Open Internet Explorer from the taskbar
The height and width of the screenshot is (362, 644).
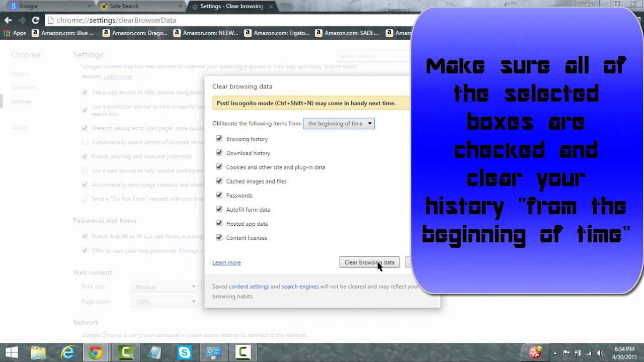(x=67, y=352)
